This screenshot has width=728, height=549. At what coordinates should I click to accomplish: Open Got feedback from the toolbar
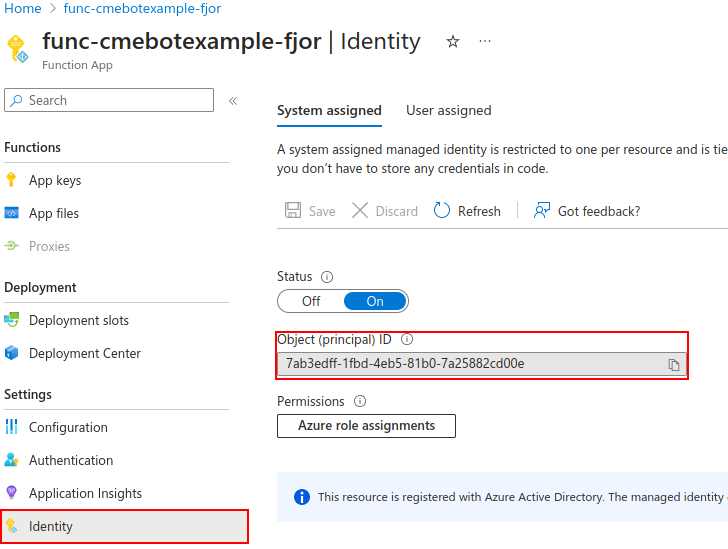pyautogui.click(x=587, y=211)
